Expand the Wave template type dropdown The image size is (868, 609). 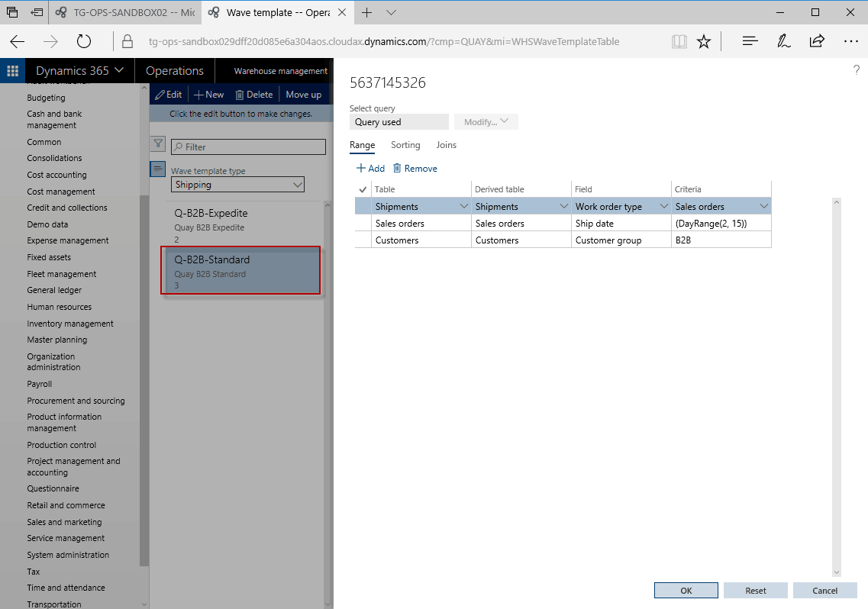coord(298,185)
